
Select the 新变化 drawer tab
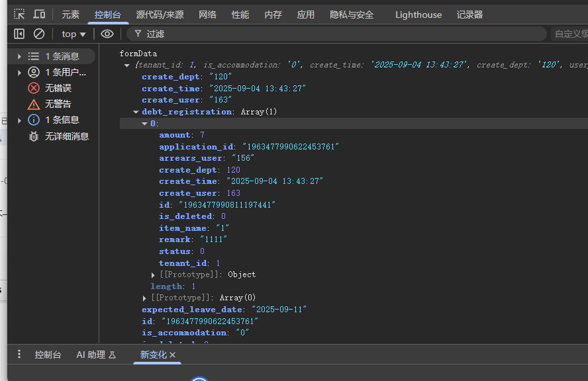154,355
